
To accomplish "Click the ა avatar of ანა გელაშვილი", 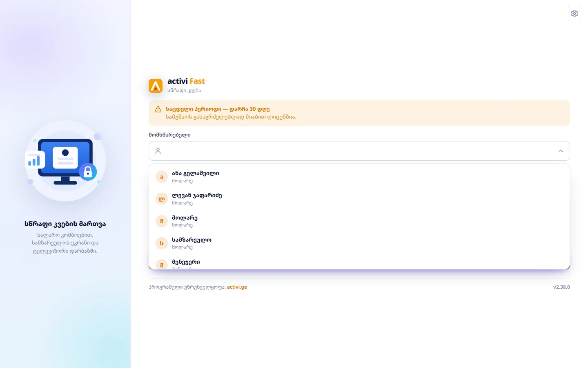I will (x=162, y=177).
